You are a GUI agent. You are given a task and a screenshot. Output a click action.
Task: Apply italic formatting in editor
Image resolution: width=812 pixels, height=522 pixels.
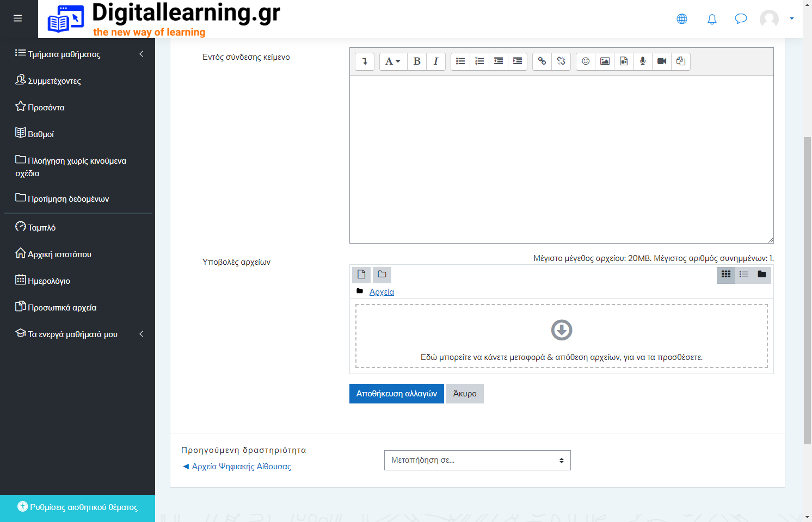(x=436, y=61)
